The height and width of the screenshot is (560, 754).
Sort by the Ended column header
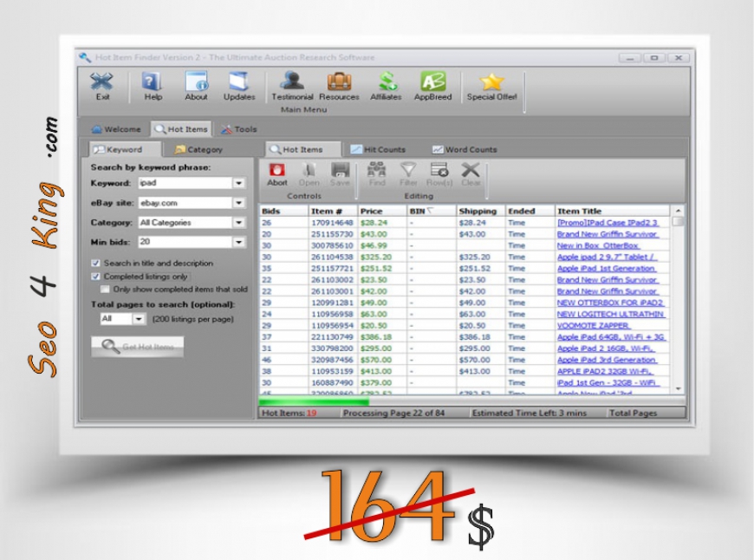click(x=530, y=212)
